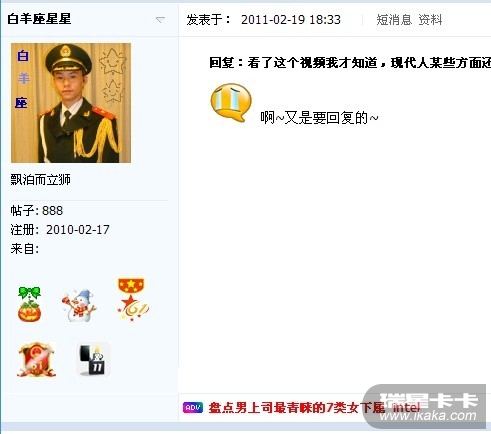Image resolution: width=491 pixels, height=434 pixels.
Task: Click the purple ADV label icon
Action: [x=193, y=407]
